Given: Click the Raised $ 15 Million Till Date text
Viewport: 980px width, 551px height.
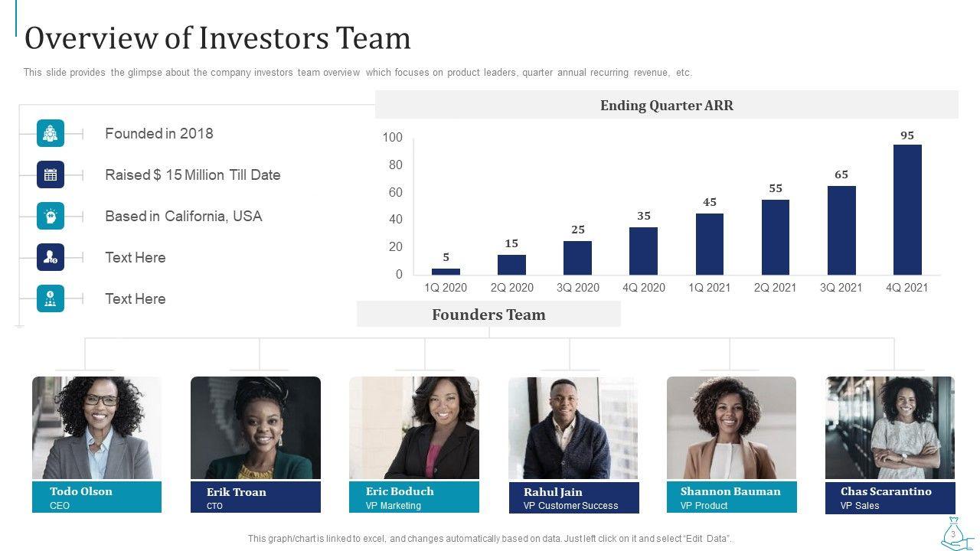Looking at the screenshot, I should (193, 174).
